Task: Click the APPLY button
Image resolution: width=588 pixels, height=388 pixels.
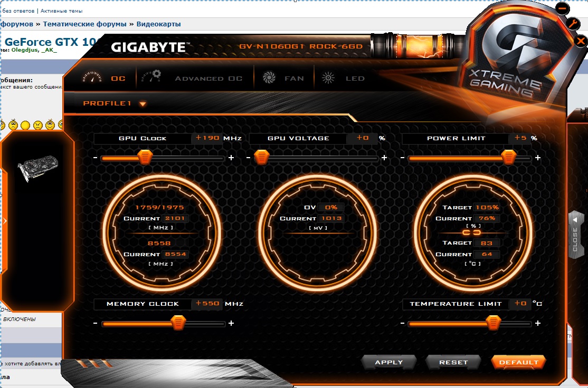Action: point(389,362)
